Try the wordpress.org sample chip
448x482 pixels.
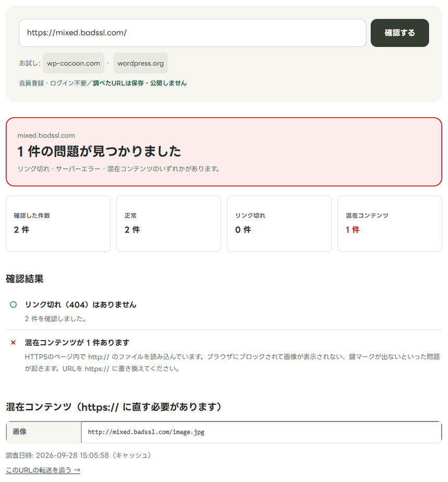tap(140, 63)
